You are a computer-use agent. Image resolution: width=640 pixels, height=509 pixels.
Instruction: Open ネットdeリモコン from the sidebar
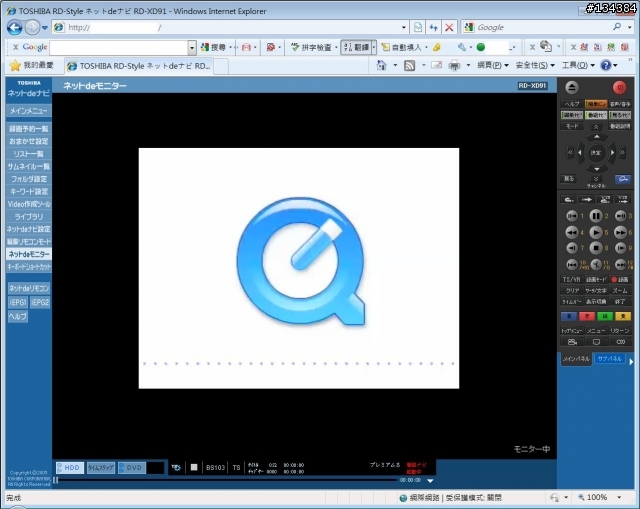(29, 288)
